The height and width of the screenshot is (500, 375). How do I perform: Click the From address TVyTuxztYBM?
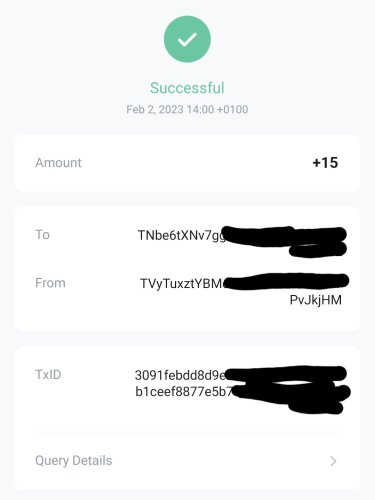point(181,284)
